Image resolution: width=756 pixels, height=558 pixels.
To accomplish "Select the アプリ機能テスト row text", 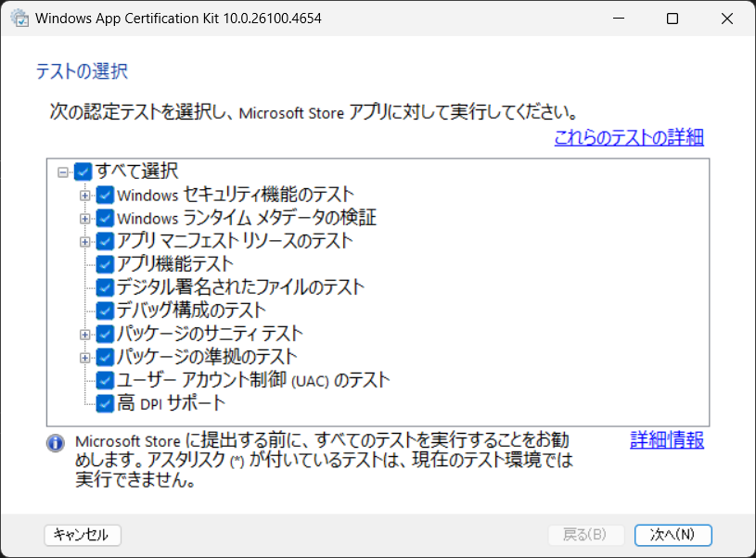I will 174,264.
